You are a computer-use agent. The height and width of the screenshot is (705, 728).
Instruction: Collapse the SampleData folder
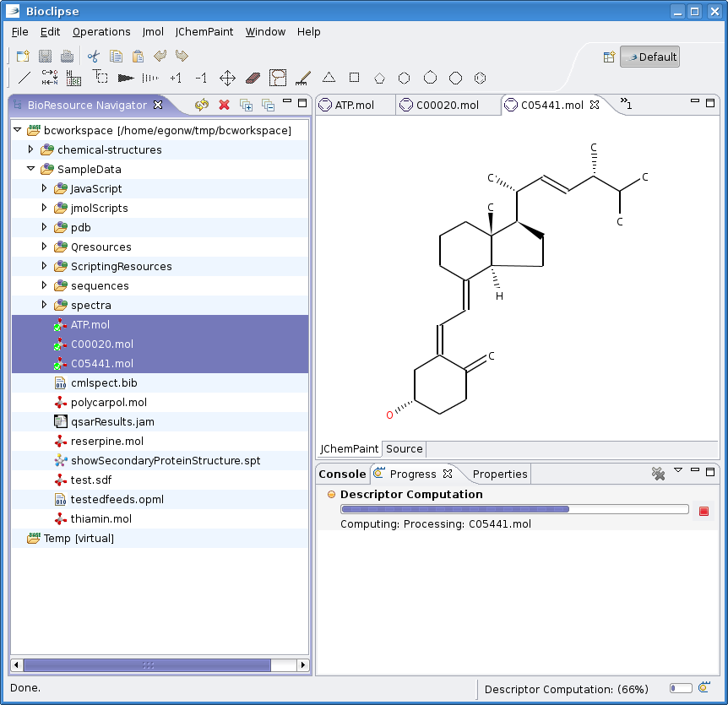(30, 169)
